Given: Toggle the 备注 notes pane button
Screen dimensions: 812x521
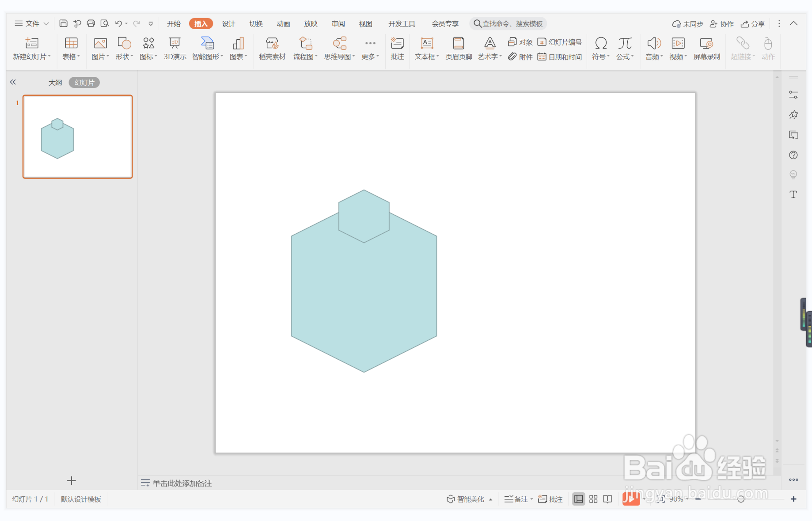Looking at the screenshot, I should (x=516, y=499).
